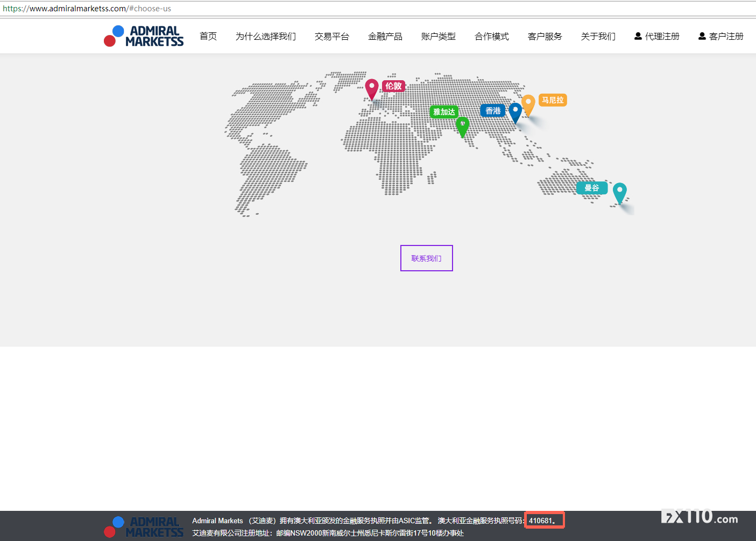Click the ASIC regulation footer sentence
Screen dimensions: 756x541
point(313,521)
